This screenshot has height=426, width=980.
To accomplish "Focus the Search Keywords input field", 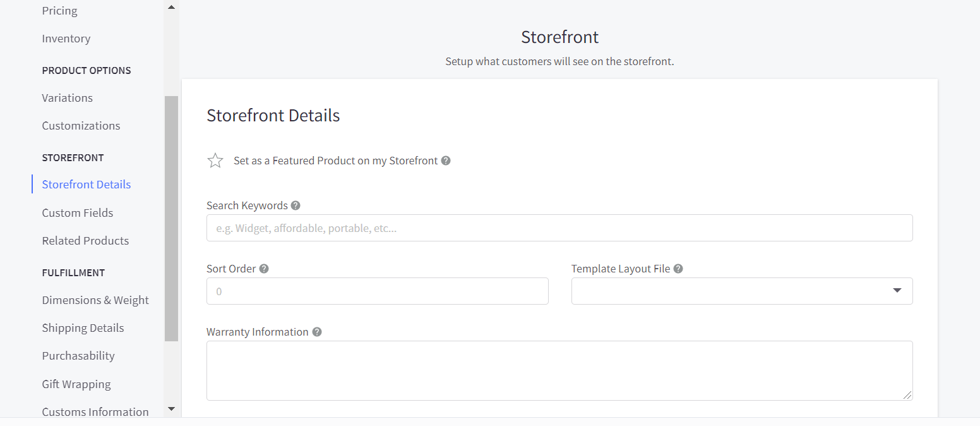I will point(559,228).
